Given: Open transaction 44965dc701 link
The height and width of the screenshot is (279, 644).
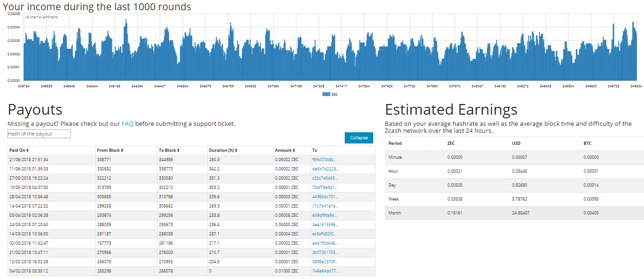Looking at the screenshot, I should pos(325,197).
